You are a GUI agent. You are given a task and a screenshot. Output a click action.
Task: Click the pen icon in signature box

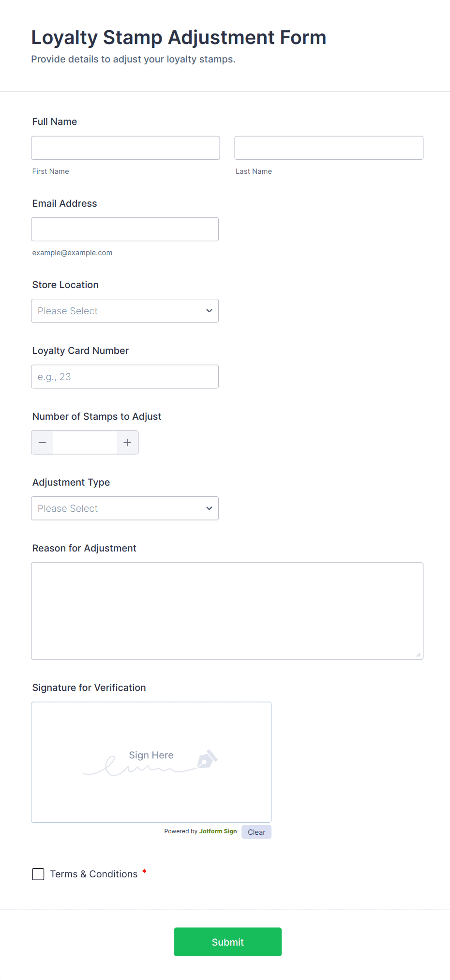tap(207, 759)
